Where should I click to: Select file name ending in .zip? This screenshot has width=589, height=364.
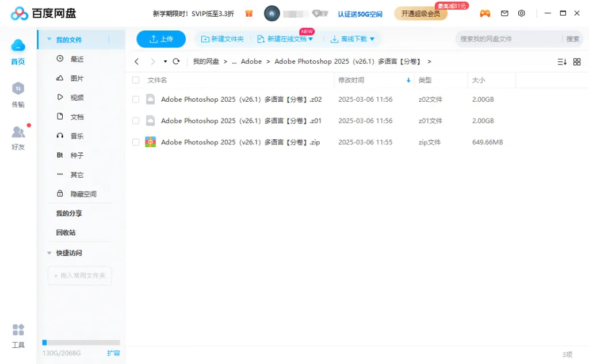[x=240, y=142]
